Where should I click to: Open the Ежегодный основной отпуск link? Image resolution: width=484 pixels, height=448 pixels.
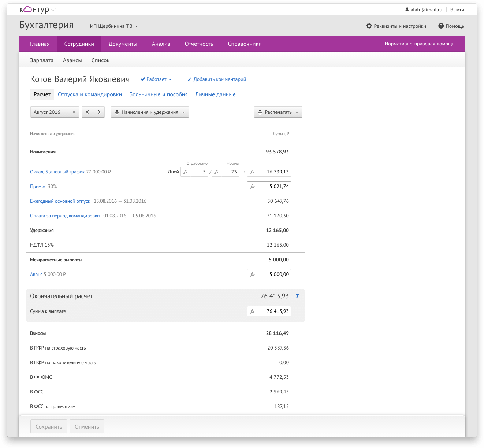coord(60,201)
